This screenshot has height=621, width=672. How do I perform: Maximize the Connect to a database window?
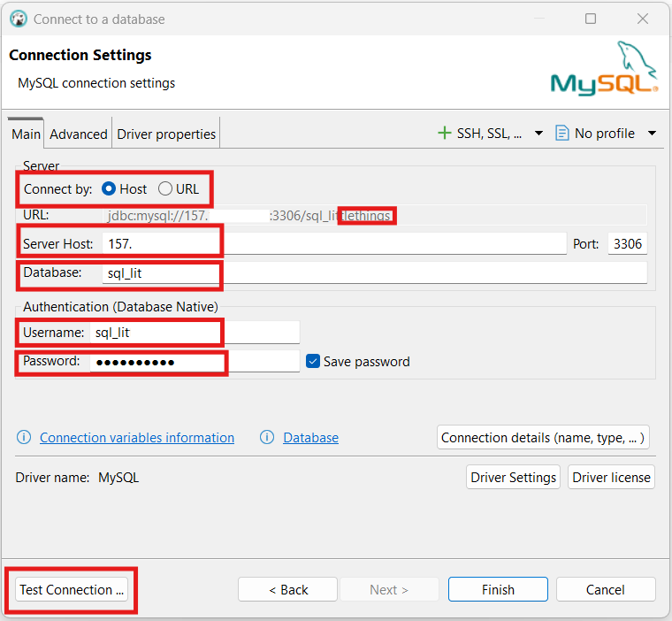tap(591, 19)
